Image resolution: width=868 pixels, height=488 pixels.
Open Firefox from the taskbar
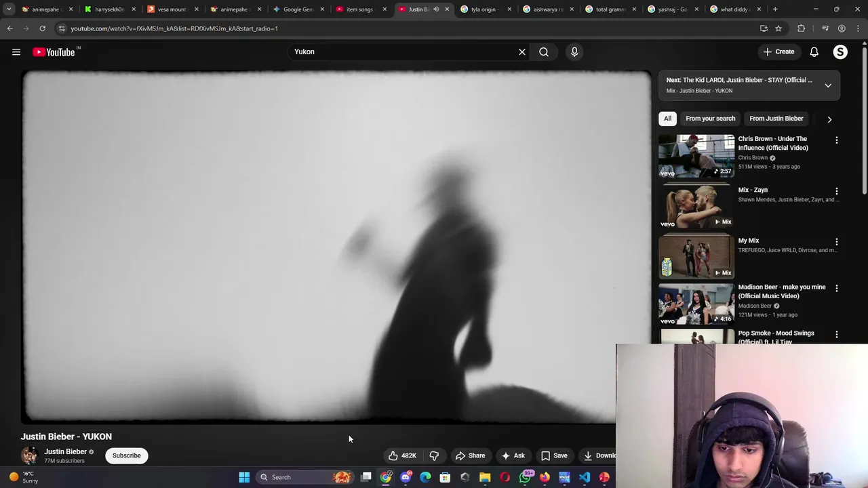point(545,477)
